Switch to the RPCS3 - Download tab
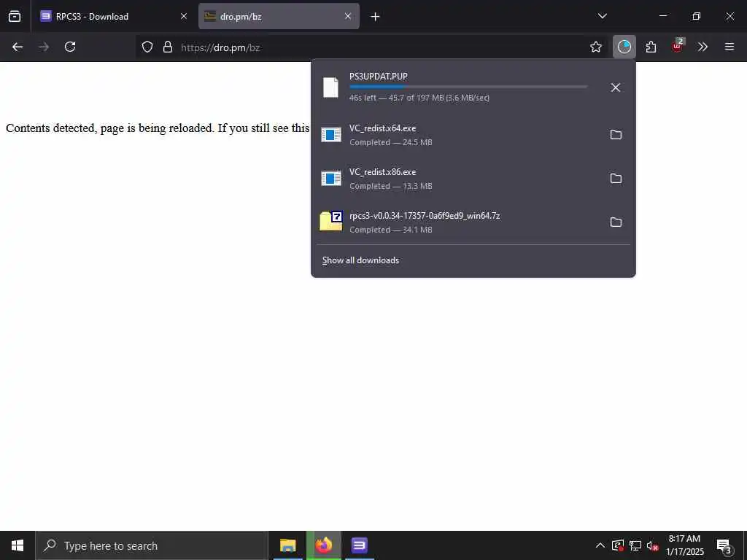747x560 pixels. (113, 16)
